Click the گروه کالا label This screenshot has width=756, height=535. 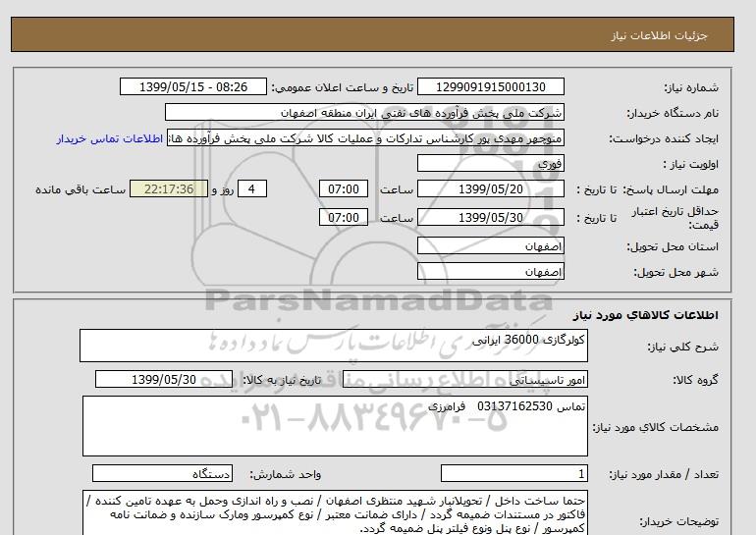[695, 380]
